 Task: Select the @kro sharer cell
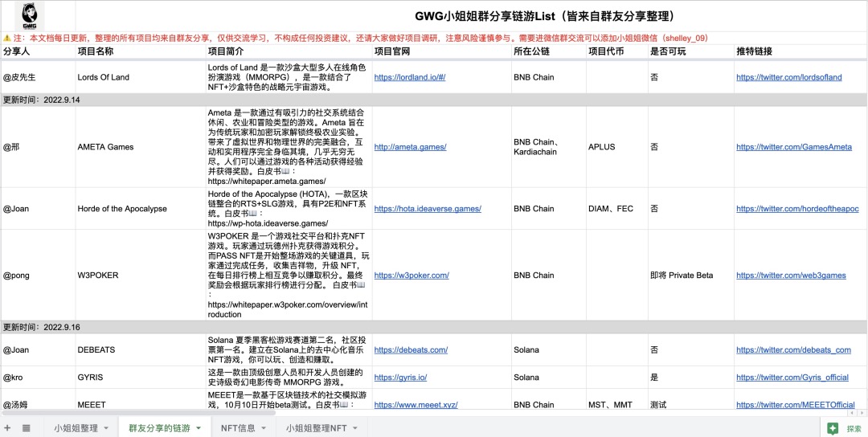[38, 378]
